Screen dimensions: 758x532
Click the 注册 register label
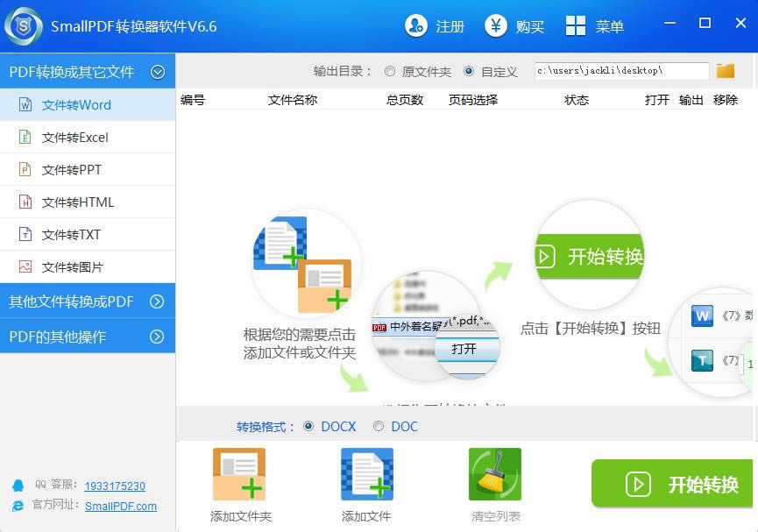pyautogui.click(x=450, y=26)
